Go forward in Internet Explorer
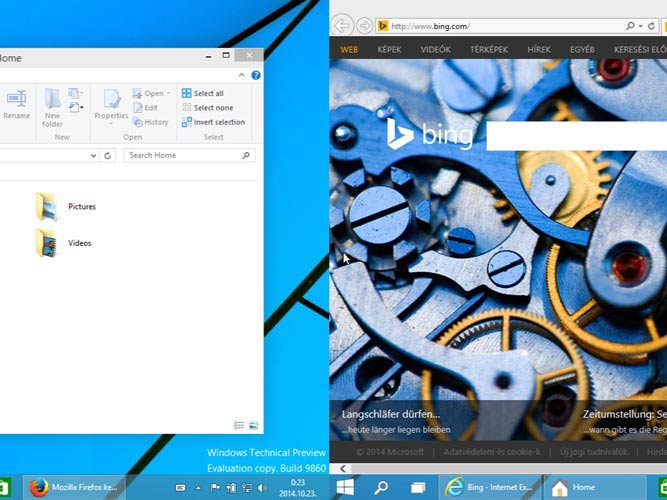Image resolution: width=667 pixels, height=500 pixels. pos(364,26)
